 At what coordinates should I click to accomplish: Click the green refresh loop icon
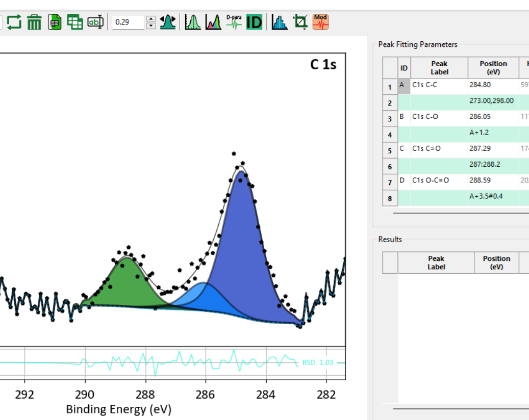click(14, 22)
